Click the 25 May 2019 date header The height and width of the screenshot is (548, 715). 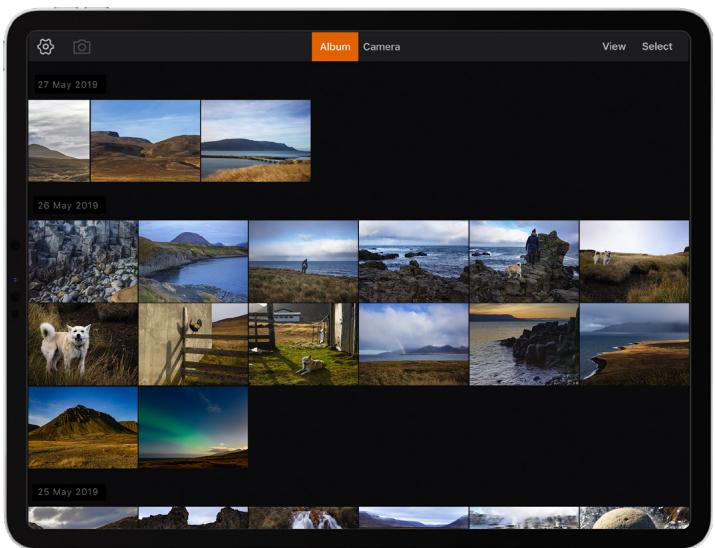click(68, 492)
